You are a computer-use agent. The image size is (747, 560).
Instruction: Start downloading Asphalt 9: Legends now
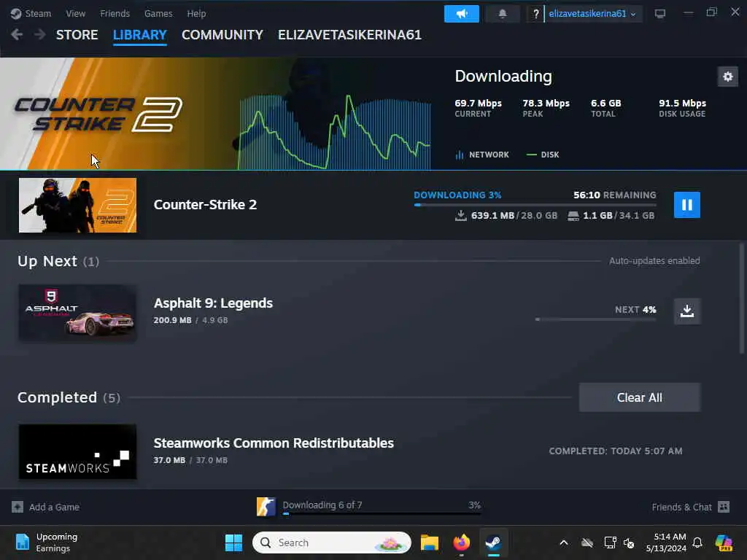click(686, 311)
